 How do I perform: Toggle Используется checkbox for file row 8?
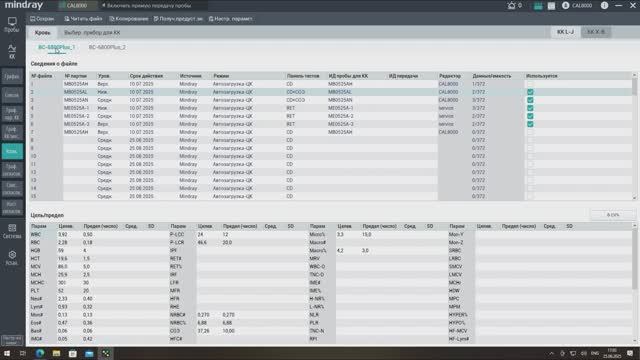coord(530,140)
